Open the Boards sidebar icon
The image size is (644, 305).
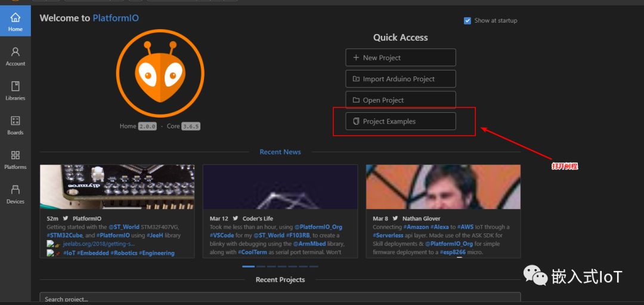tap(16, 125)
